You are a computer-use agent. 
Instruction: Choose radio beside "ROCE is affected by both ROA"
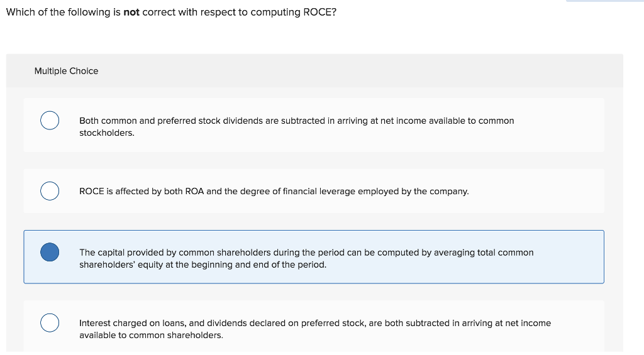(50, 190)
